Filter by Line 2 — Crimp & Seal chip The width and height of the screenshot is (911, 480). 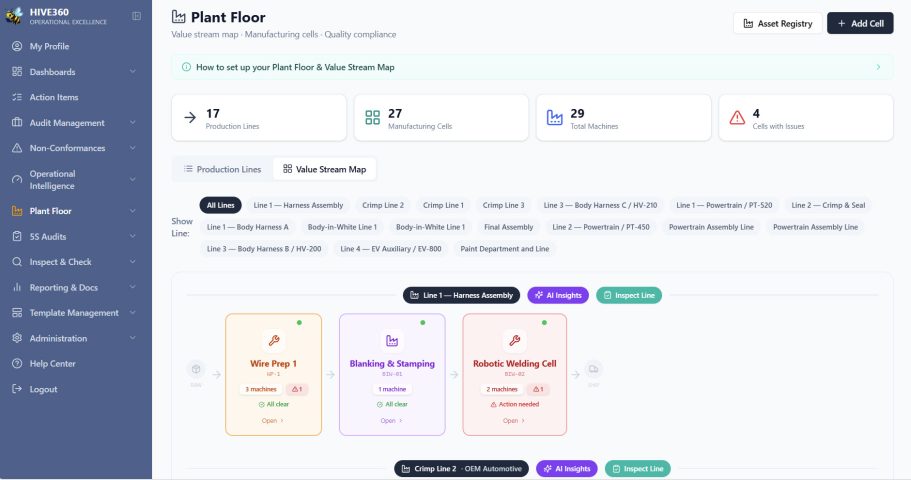click(x=828, y=205)
